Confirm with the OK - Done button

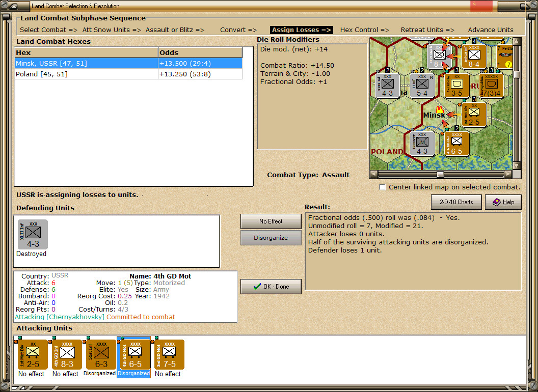pos(271,287)
